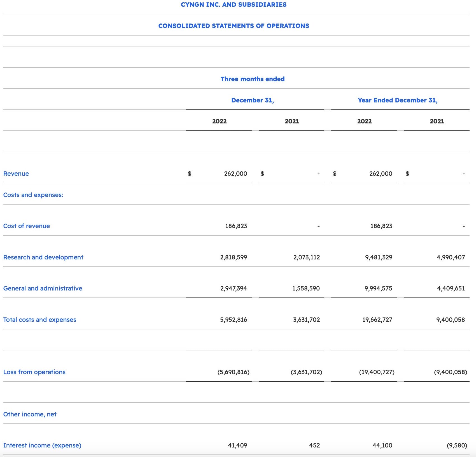Click the Research and development label
The height and width of the screenshot is (457, 476).
point(43,257)
